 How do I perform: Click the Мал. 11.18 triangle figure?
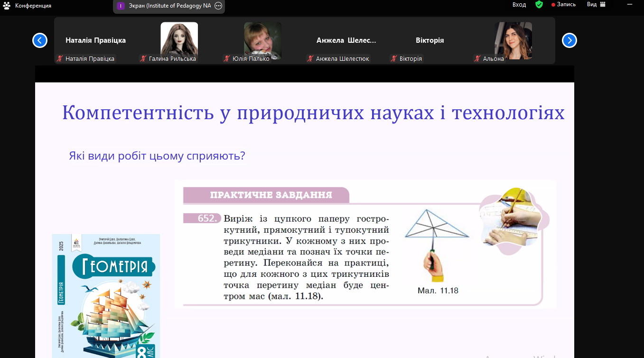click(x=437, y=247)
